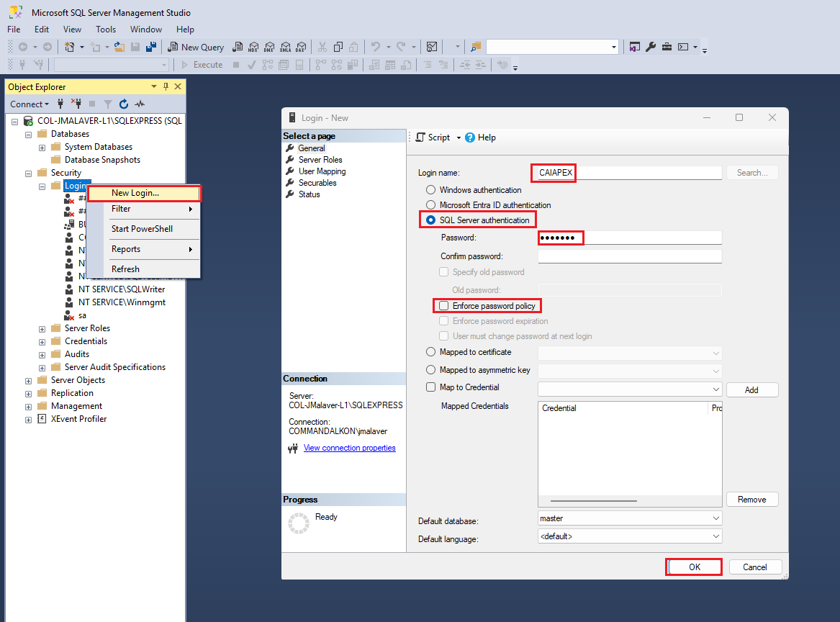This screenshot has height=622, width=840.
Task: Toggle Enforce password policy checkbox
Action: [x=444, y=306]
